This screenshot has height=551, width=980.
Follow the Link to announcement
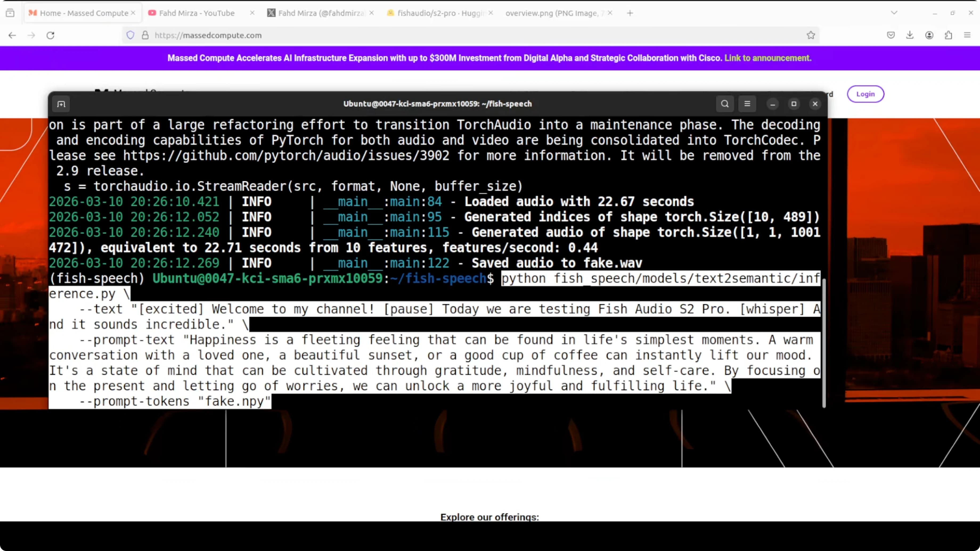click(767, 58)
